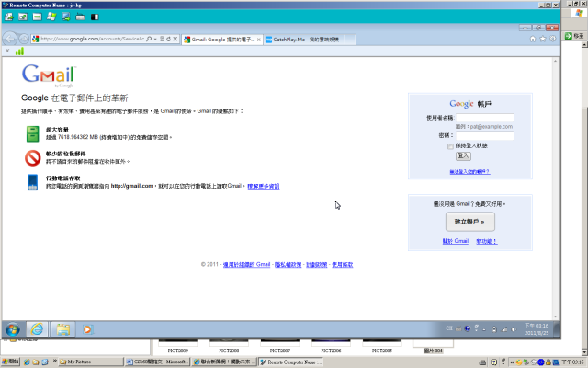The height and width of the screenshot is (368, 588).
Task: Close the toolbar with the small x
Action: (x=7, y=51)
